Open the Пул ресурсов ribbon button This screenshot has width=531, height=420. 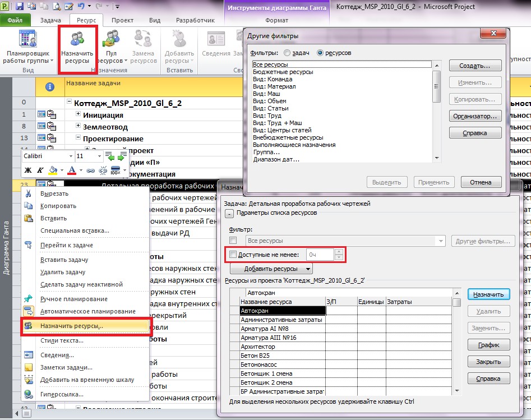click(x=111, y=47)
